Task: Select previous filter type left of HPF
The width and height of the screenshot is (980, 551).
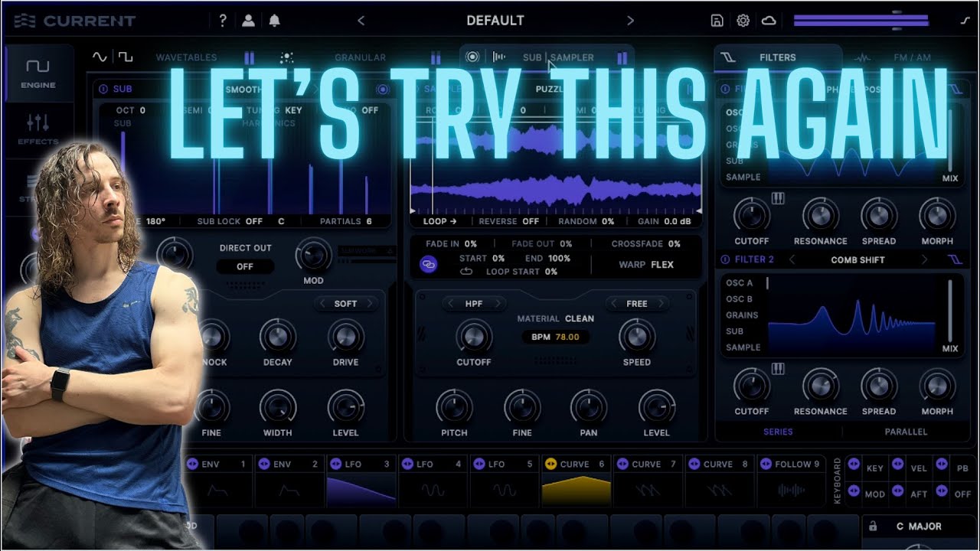Action: 449,304
